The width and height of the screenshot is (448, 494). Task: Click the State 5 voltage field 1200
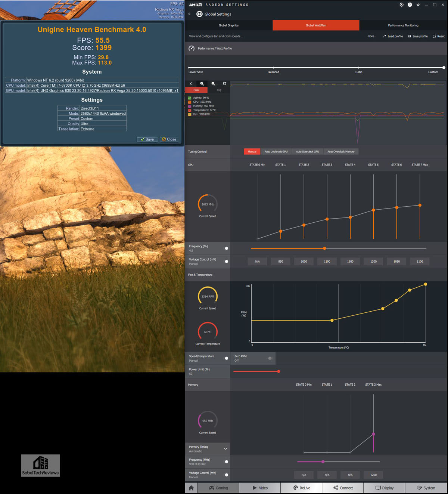[373, 262]
